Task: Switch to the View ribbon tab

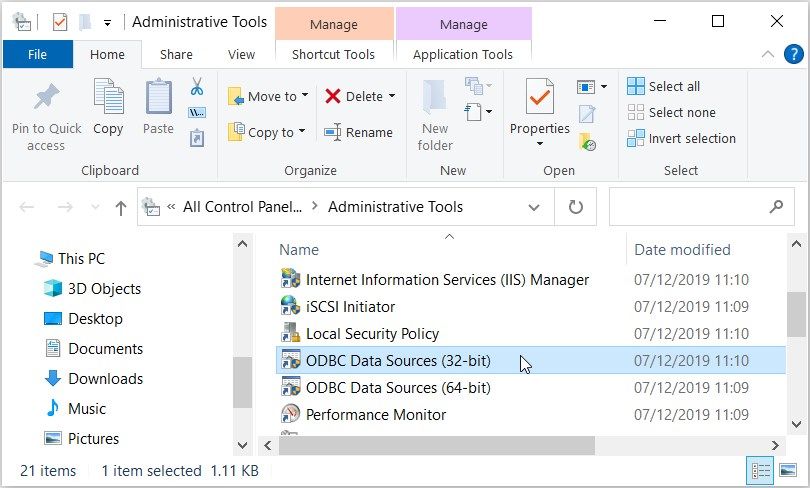Action: tap(241, 55)
